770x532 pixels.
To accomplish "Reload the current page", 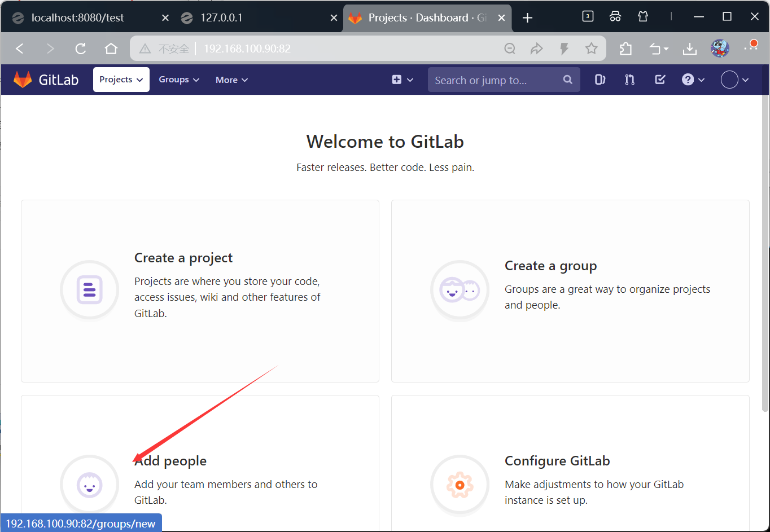I will tap(81, 49).
